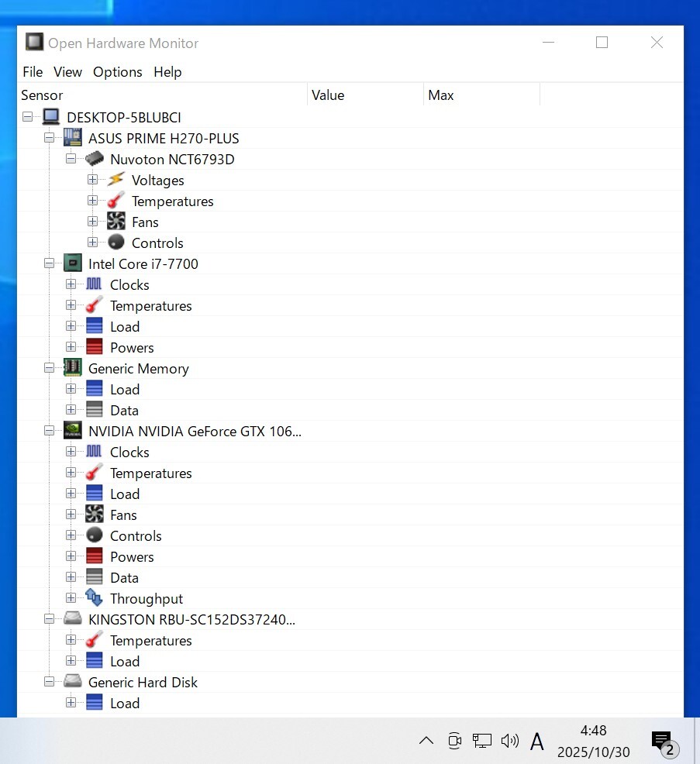Click the Clocks waveform icon under Intel Core i7-7700
The width and height of the screenshot is (700, 764).
coord(94,284)
